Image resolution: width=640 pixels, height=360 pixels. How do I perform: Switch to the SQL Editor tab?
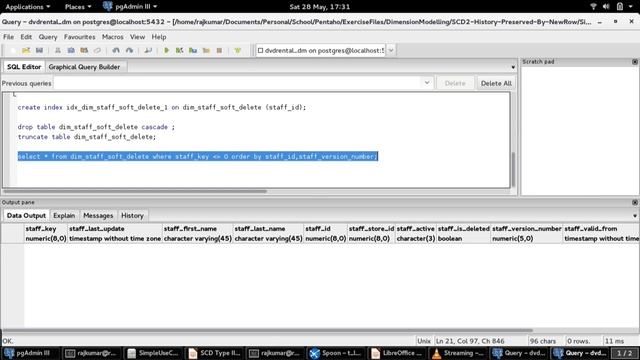point(24,67)
